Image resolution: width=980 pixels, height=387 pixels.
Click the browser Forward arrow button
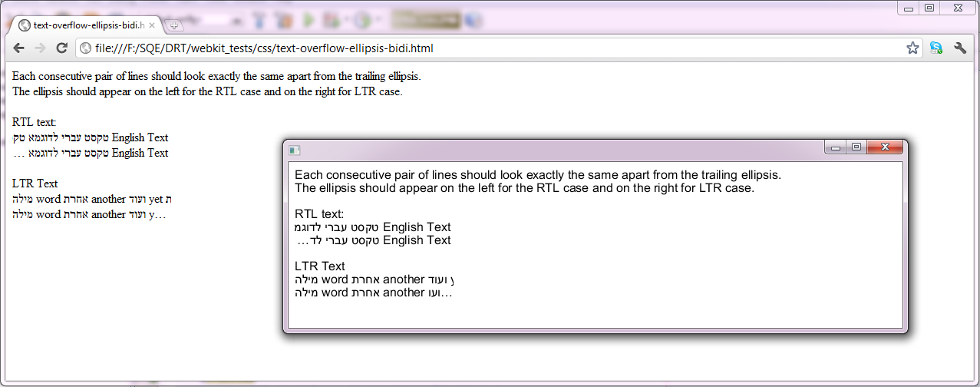point(38,48)
